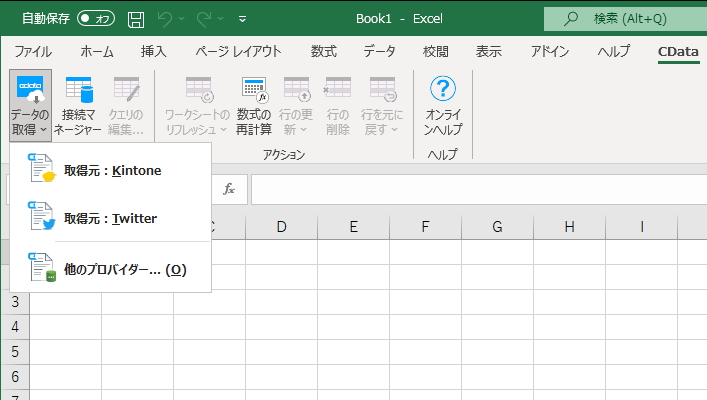707x400 pixels.
Task: Open Online Help question mark icon
Action: coord(442,90)
